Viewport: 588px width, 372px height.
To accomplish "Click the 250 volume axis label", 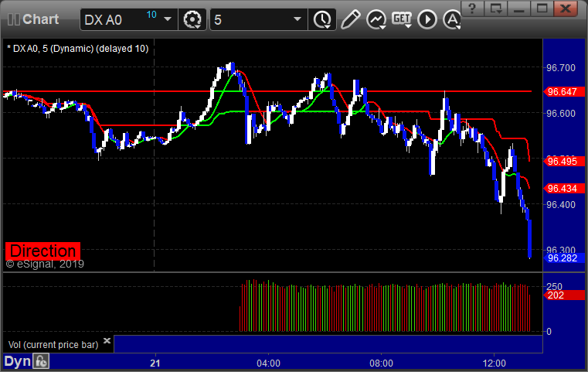I will (x=554, y=287).
